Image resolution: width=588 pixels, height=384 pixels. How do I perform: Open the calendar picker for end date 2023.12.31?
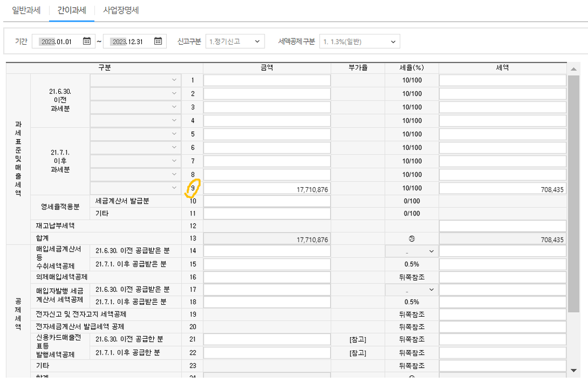pyautogui.click(x=158, y=41)
